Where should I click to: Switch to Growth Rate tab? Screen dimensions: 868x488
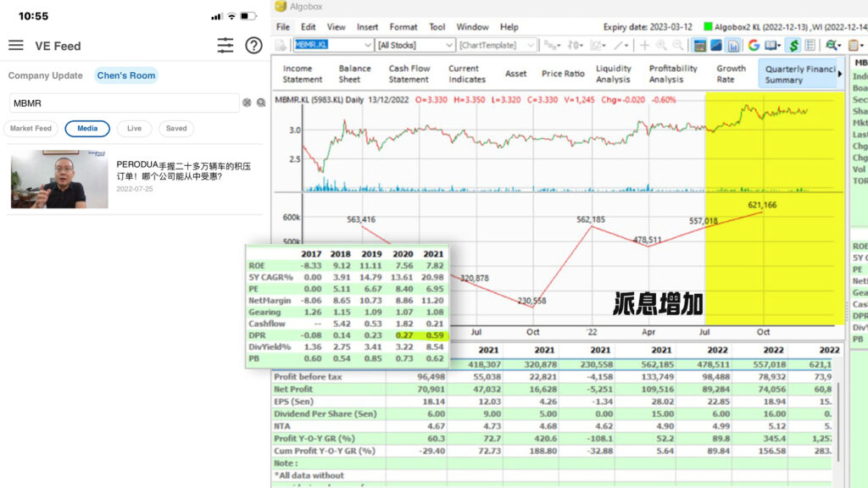coord(731,74)
